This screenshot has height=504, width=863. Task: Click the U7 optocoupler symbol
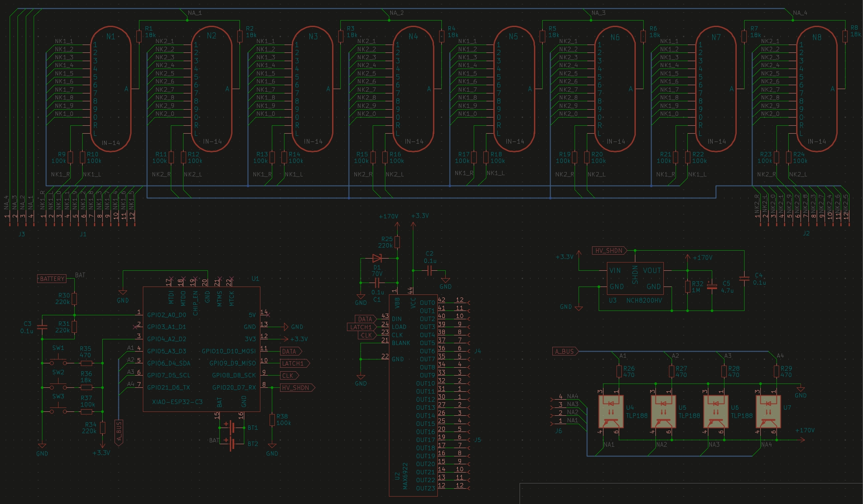[x=768, y=411]
